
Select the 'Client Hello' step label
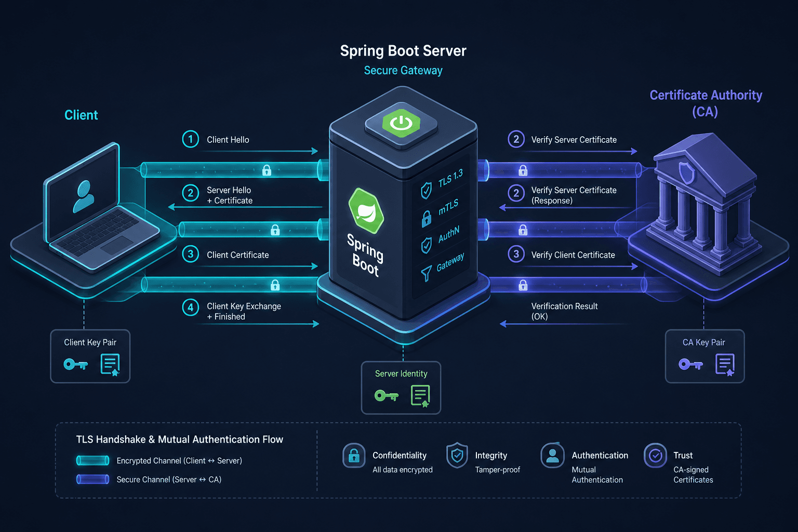228,140
